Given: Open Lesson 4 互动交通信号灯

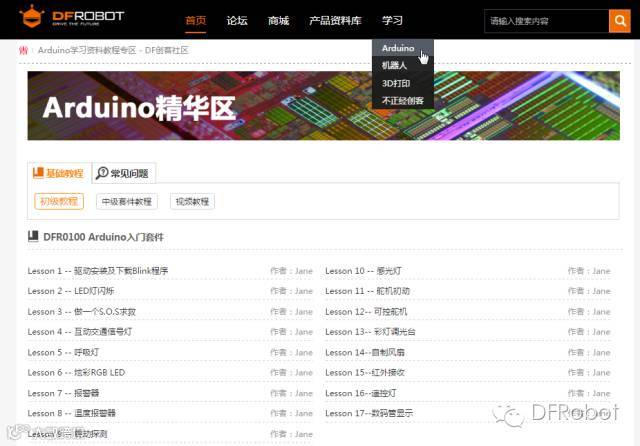Looking at the screenshot, I should pos(80,332).
